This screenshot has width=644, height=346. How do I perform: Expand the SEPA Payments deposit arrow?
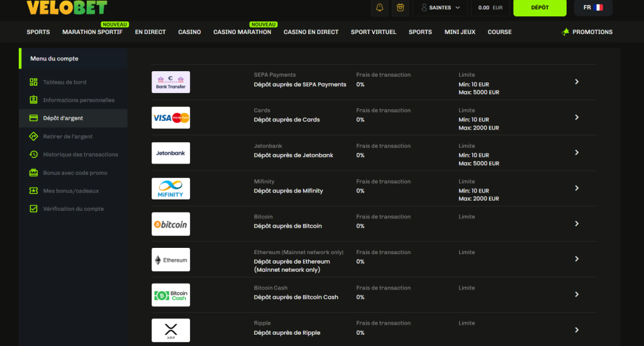pos(577,82)
